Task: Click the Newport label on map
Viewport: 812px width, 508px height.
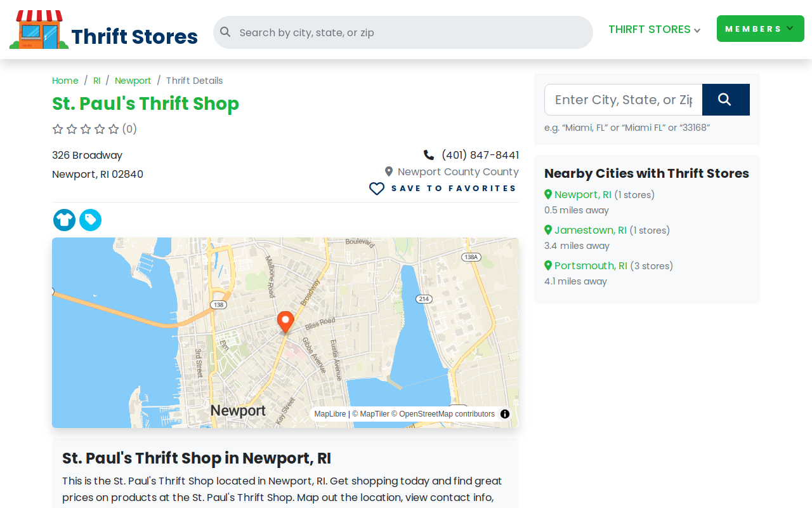Action: pyautogui.click(x=238, y=410)
